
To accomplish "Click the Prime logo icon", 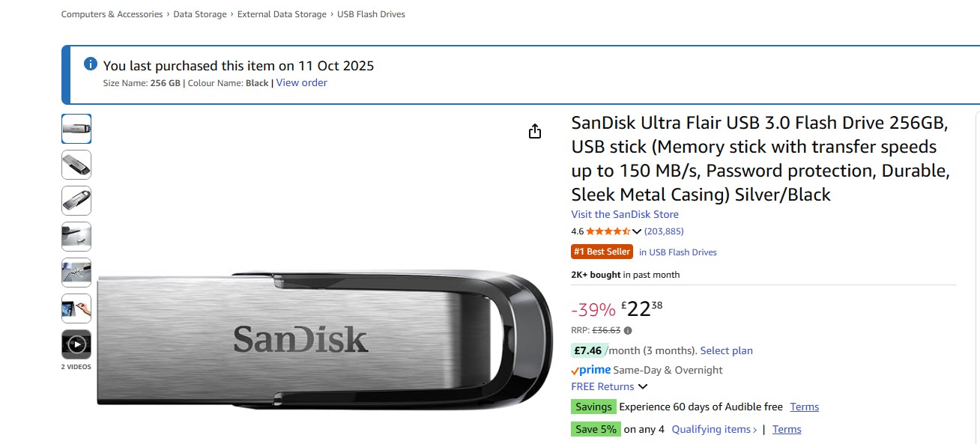I will 590,370.
